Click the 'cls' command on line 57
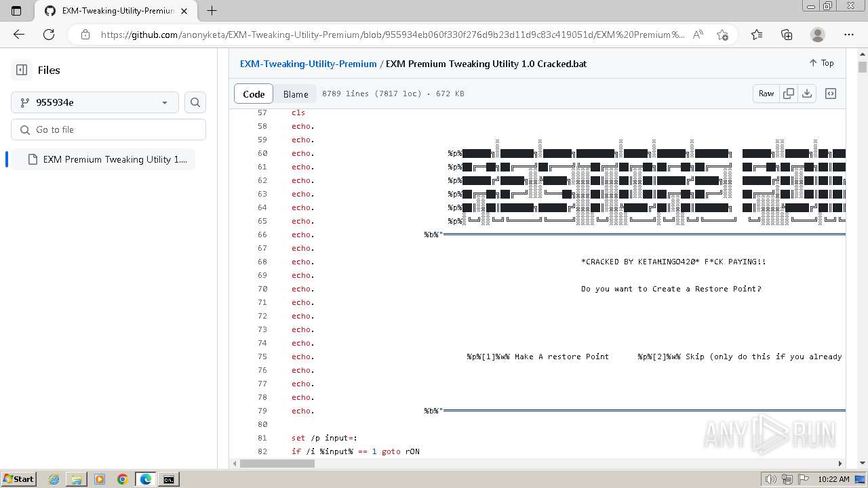Screen dimensions: 868x488 pyautogui.click(x=298, y=113)
